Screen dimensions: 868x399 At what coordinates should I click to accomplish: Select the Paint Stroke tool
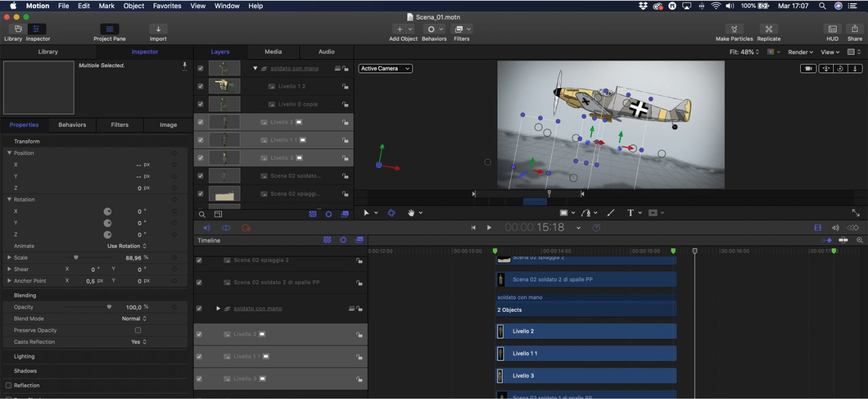click(x=611, y=213)
